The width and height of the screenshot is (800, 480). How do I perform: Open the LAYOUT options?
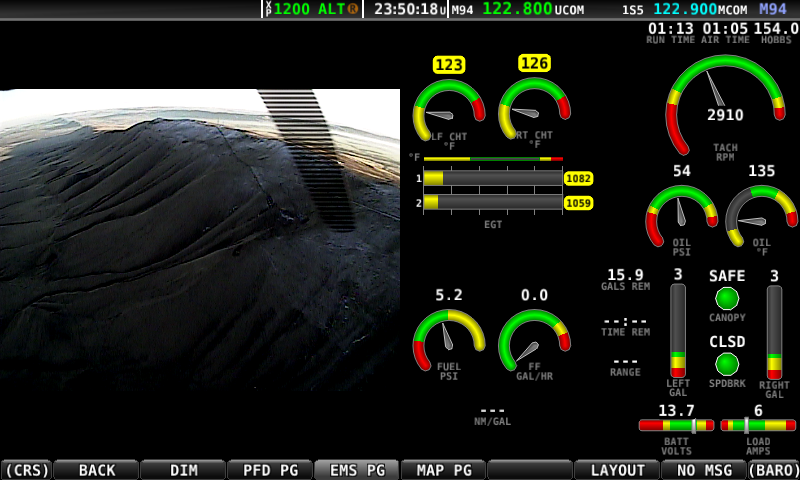pos(617,470)
